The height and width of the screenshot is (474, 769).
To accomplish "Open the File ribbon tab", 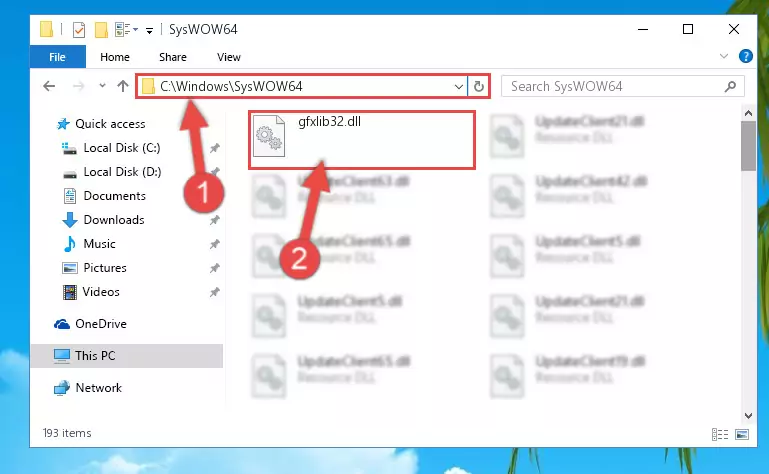I will pos(57,57).
